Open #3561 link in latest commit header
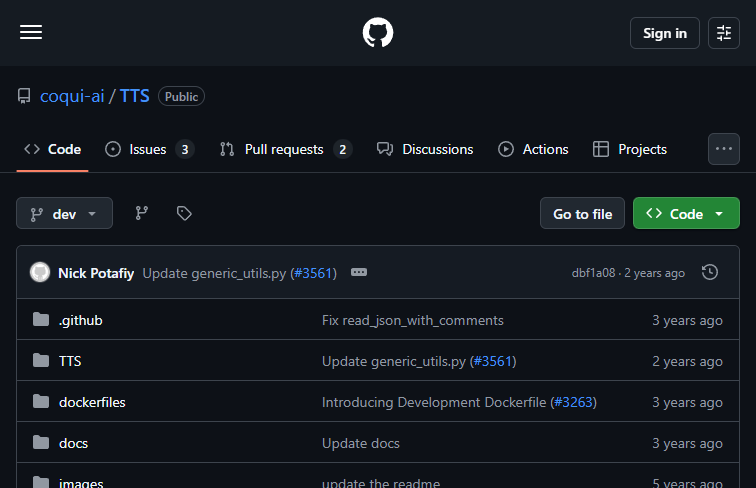The width and height of the screenshot is (756, 488). click(x=313, y=273)
